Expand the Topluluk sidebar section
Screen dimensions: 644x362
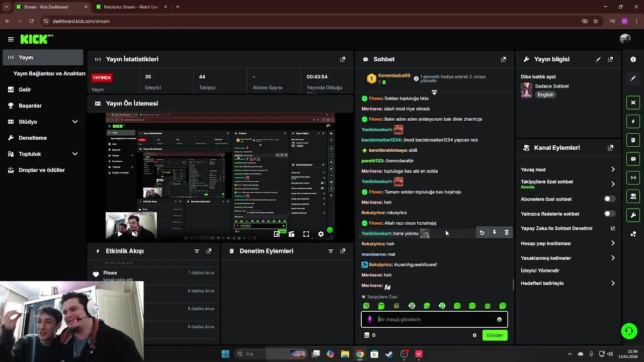[75, 154]
